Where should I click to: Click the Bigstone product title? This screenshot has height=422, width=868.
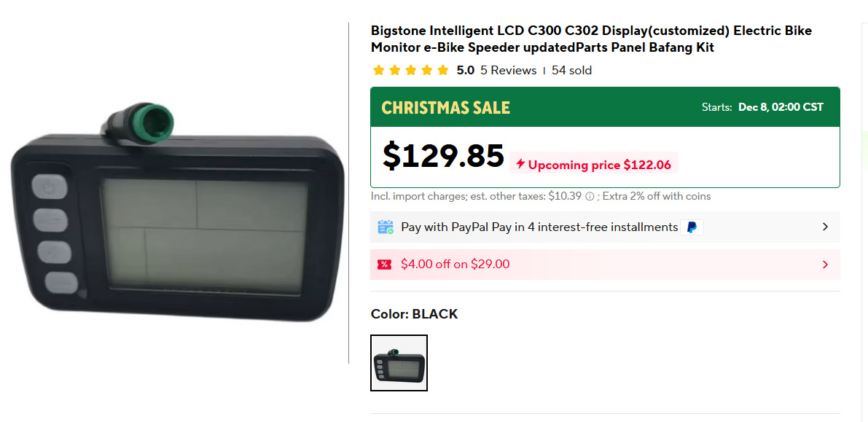(x=590, y=39)
